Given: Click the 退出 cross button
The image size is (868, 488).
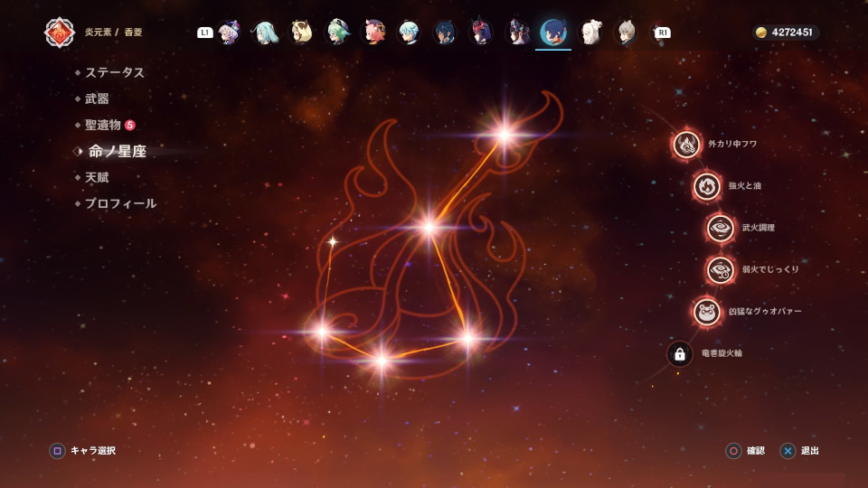Looking at the screenshot, I should [788, 451].
